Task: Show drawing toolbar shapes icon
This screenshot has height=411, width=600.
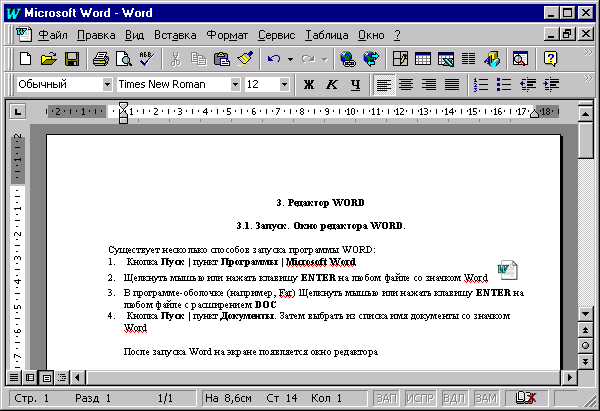Action: [492, 59]
